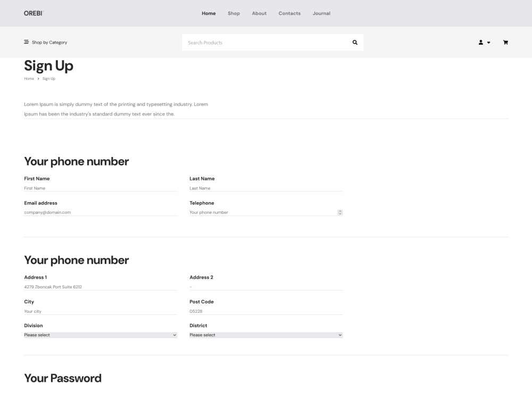The width and height of the screenshot is (532, 399).
Task: Click the Post Code field
Action: click(x=266, y=311)
